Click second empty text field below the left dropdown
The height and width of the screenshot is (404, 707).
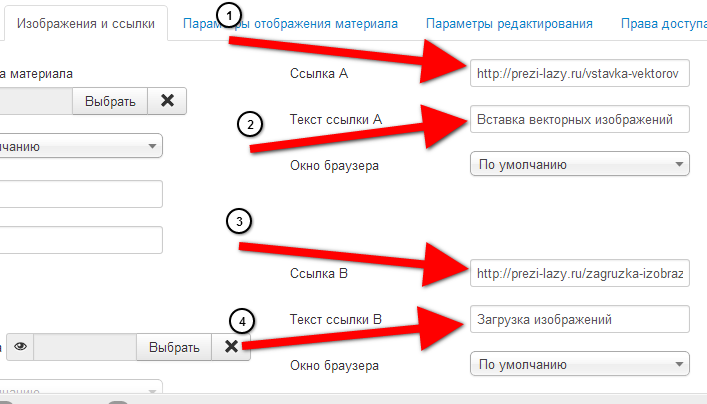(80, 240)
